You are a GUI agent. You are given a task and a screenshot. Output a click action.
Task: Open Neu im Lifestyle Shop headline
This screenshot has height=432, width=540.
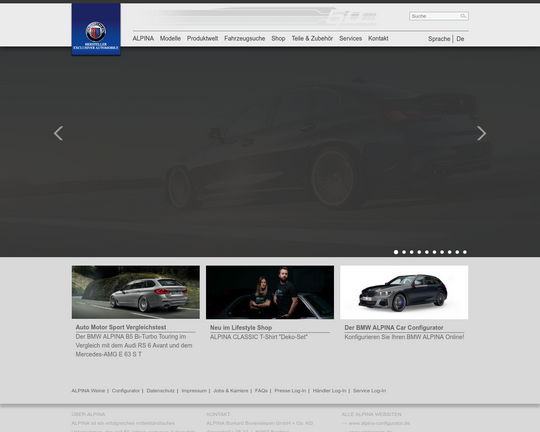coord(241,328)
